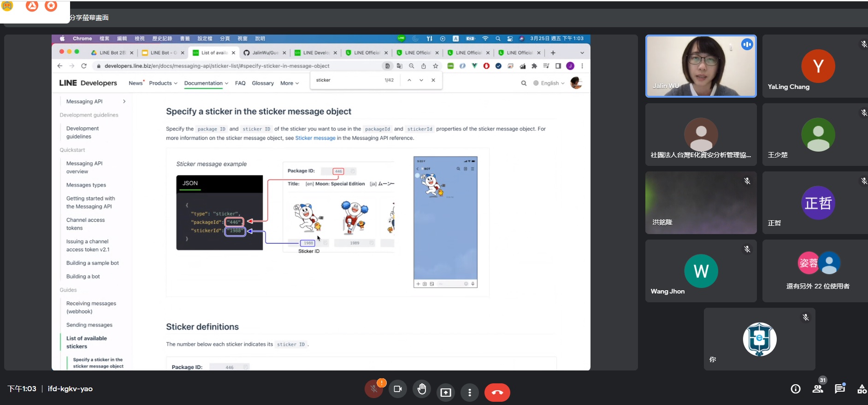
Task: Raise hand in the meeting
Action: tap(422, 389)
